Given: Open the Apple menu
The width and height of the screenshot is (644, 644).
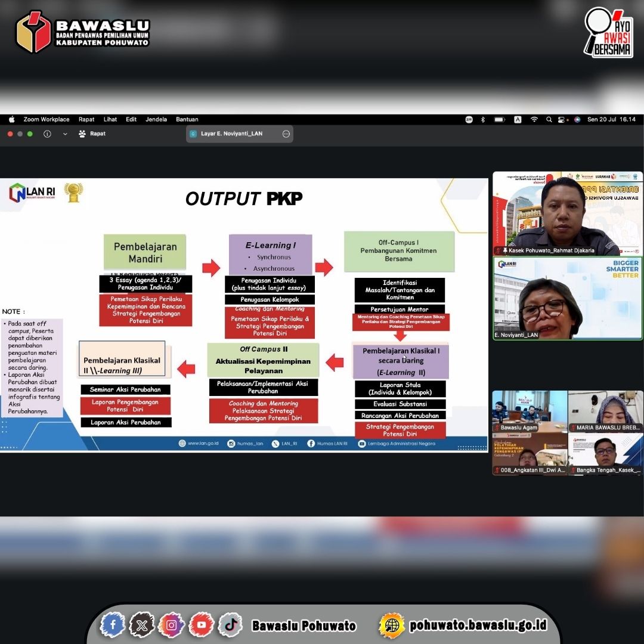Looking at the screenshot, I should 12,119.
